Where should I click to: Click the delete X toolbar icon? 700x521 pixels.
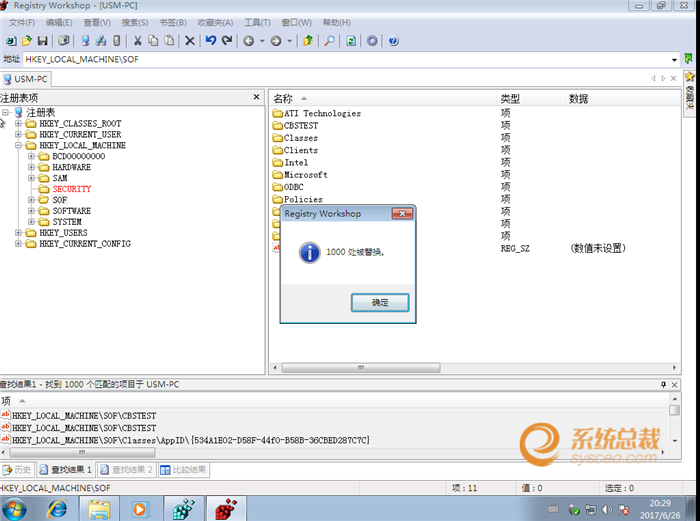coord(190,41)
